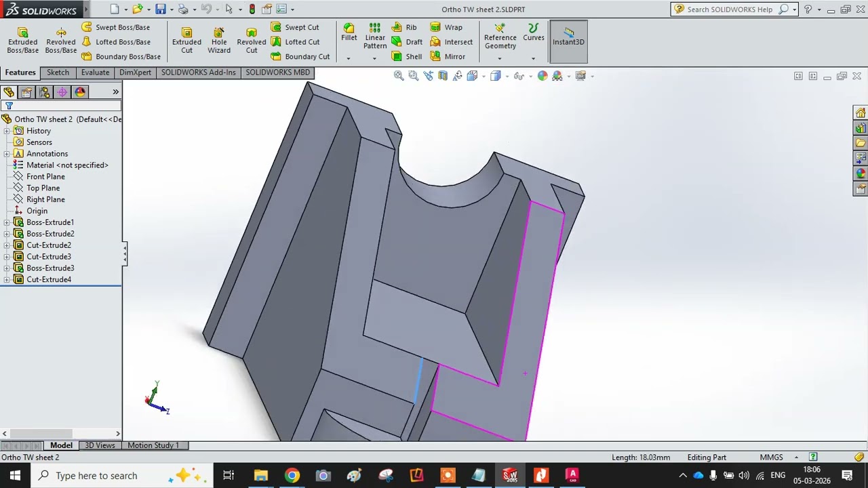Image resolution: width=868 pixels, height=488 pixels.
Task: Choose Swept Boss/Base feature
Action: pos(115,27)
